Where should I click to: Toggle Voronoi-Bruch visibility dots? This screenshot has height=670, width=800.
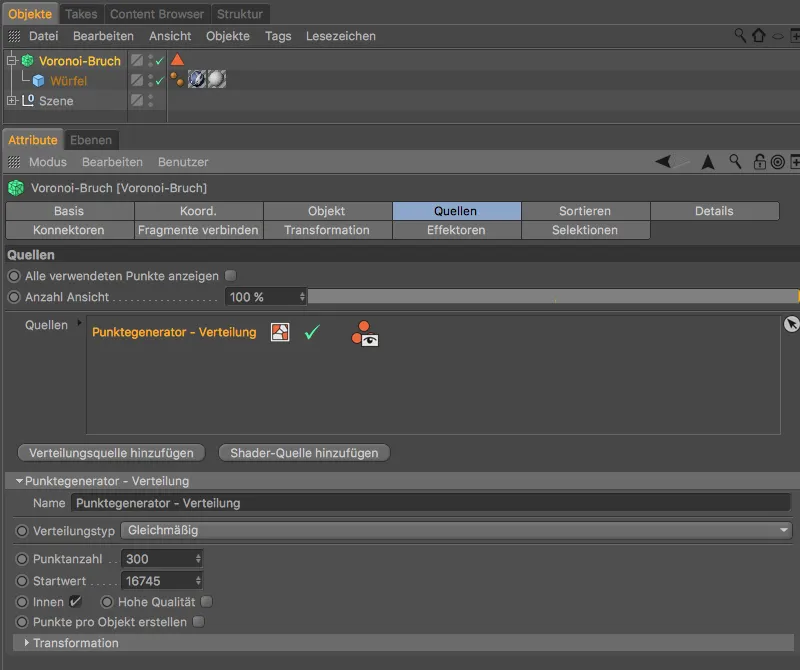coord(151,60)
